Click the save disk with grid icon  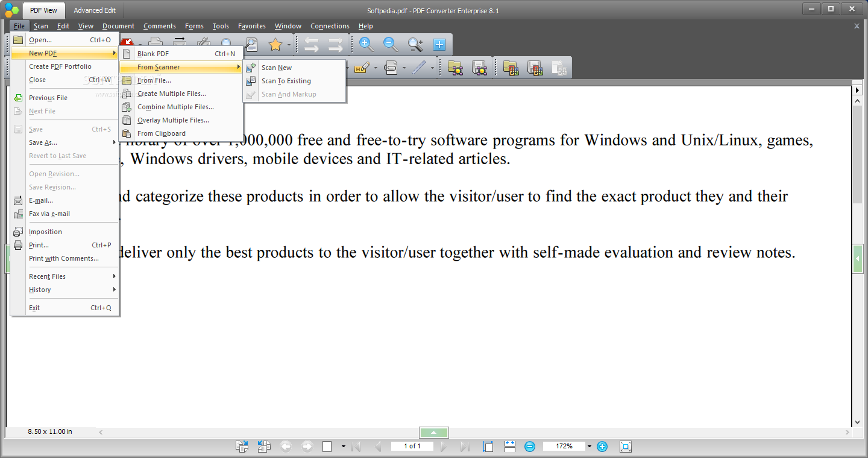tap(535, 68)
